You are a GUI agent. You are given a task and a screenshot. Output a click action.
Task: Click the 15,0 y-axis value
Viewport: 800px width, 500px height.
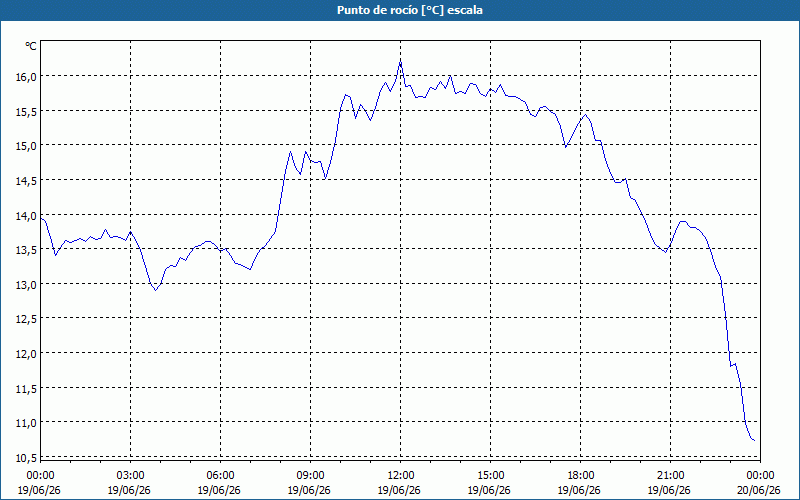pos(27,146)
